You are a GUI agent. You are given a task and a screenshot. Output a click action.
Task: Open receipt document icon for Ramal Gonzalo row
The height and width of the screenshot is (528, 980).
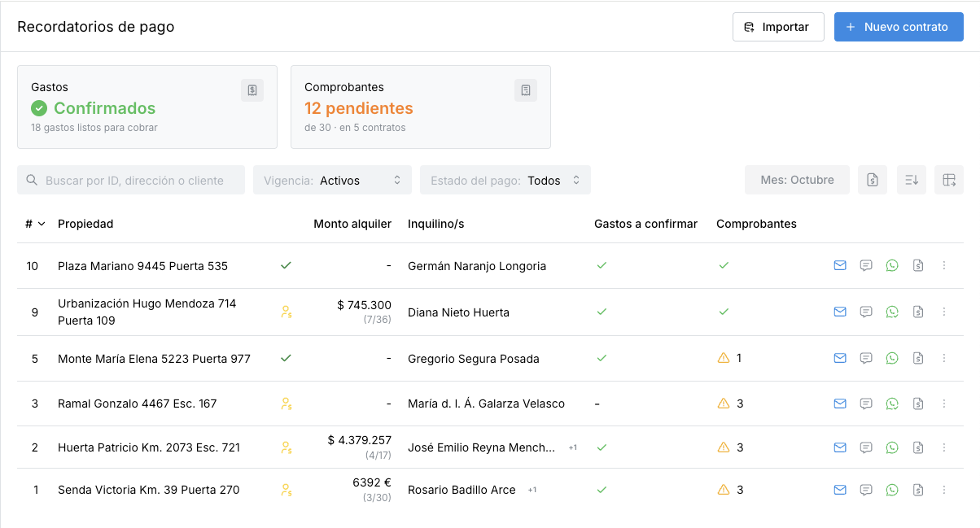[x=918, y=404]
